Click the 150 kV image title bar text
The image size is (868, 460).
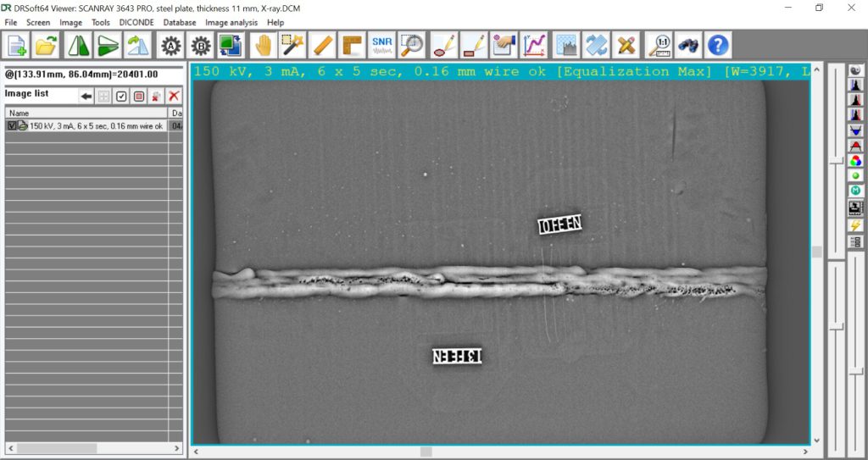coord(501,72)
